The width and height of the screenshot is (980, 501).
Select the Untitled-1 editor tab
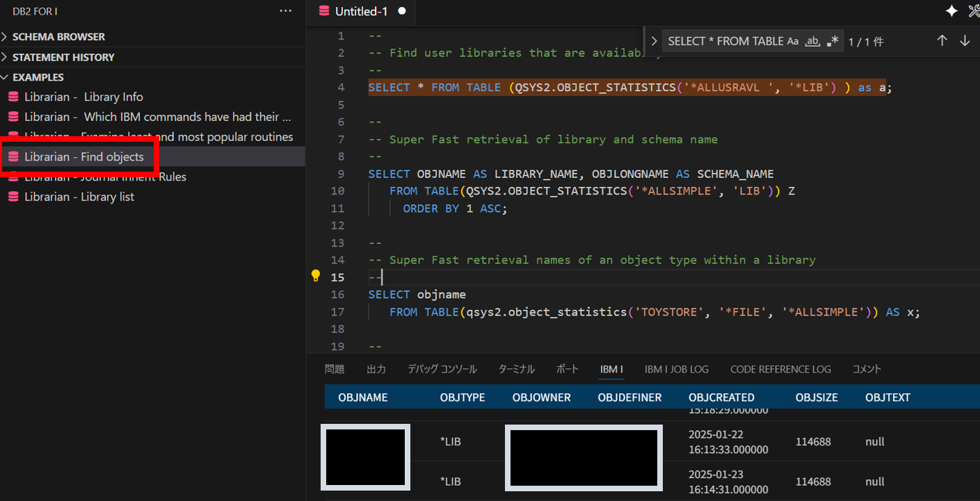[362, 11]
